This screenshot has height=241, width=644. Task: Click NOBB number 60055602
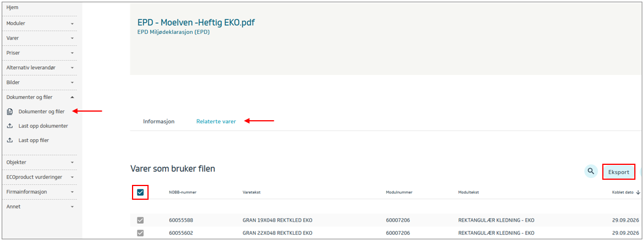[x=181, y=233]
